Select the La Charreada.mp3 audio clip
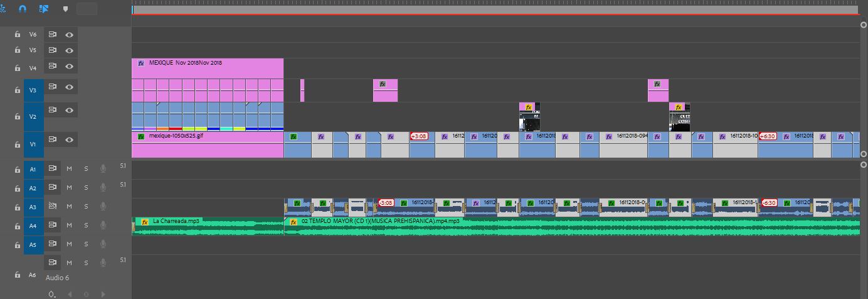 pos(208,227)
